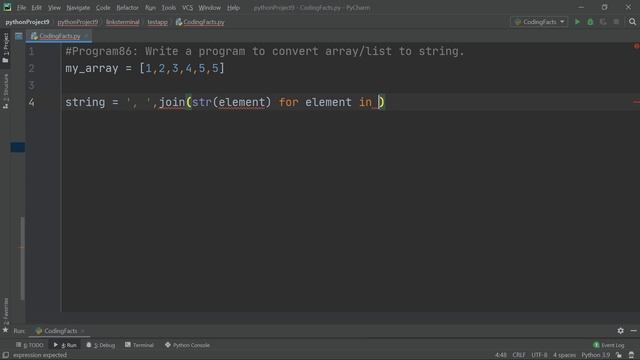Open the Tools menu
This screenshot has height=360, width=640.
point(169,8)
